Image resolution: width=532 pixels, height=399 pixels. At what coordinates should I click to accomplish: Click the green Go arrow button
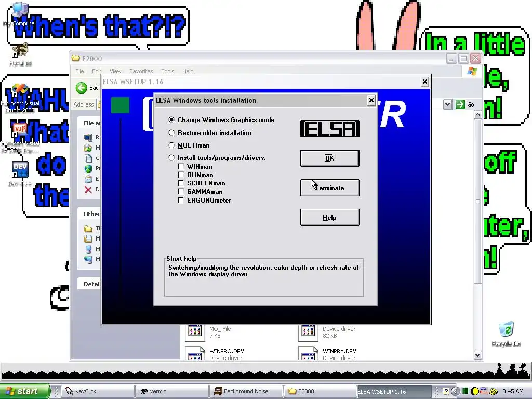pos(460,104)
